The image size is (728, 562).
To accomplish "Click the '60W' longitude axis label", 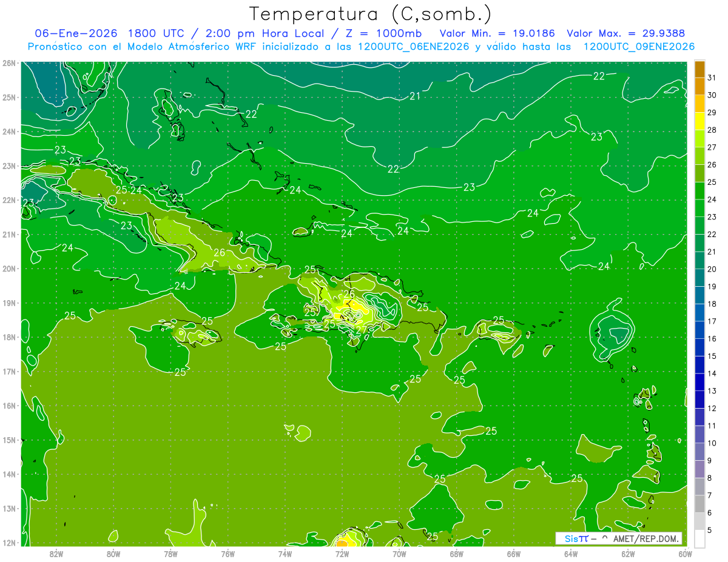I will coord(685,554).
